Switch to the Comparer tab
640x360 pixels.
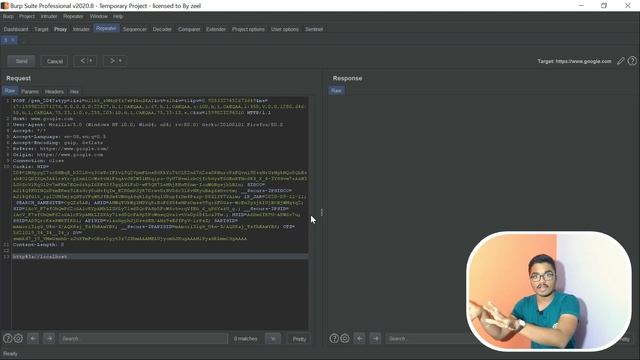click(189, 29)
